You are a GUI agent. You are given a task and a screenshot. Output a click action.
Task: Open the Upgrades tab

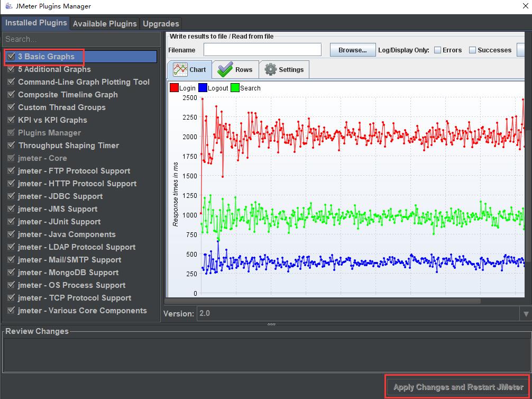point(161,23)
